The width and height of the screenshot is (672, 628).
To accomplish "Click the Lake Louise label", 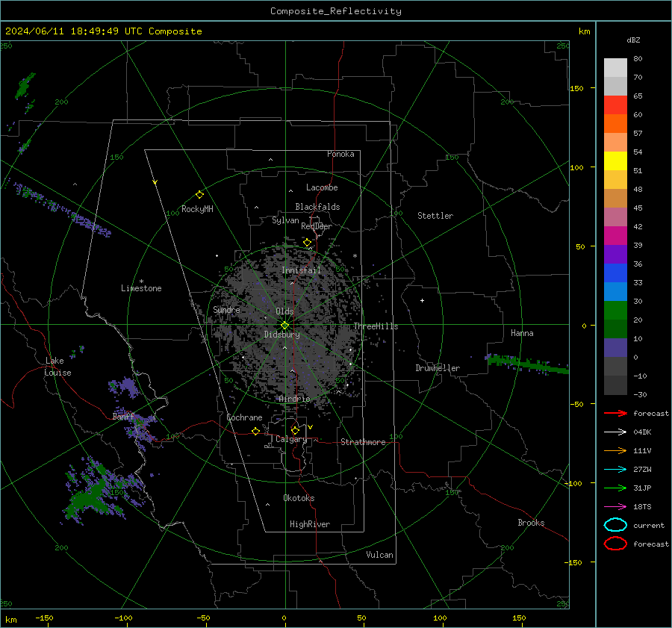I will point(57,367).
